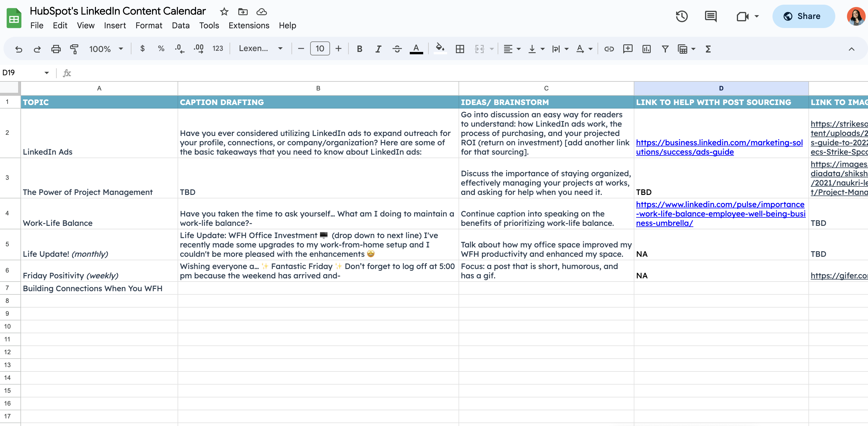The width and height of the screenshot is (868, 426).
Task: Open the comments panel icon
Action: click(x=711, y=16)
